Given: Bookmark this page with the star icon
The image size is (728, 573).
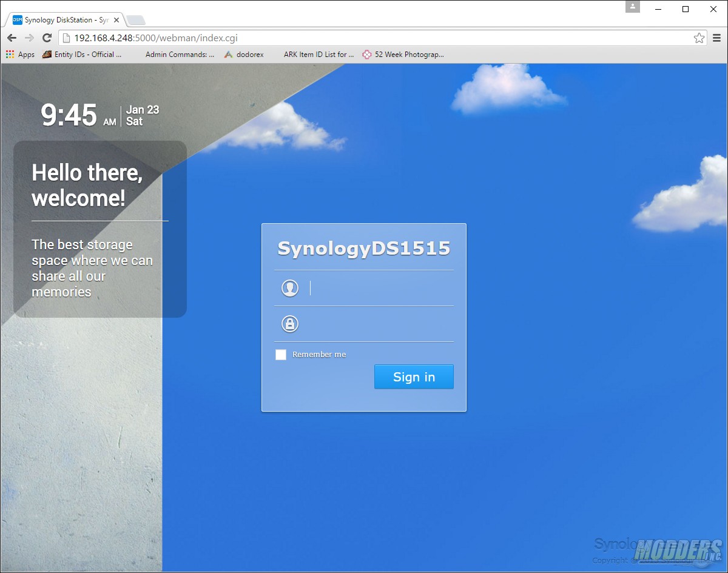Looking at the screenshot, I should tap(699, 38).
